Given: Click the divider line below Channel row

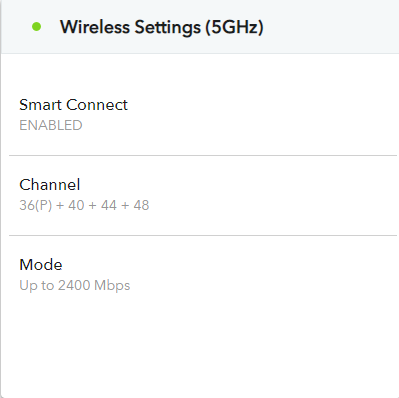Looking at the screenshot, I should point(203,235).
